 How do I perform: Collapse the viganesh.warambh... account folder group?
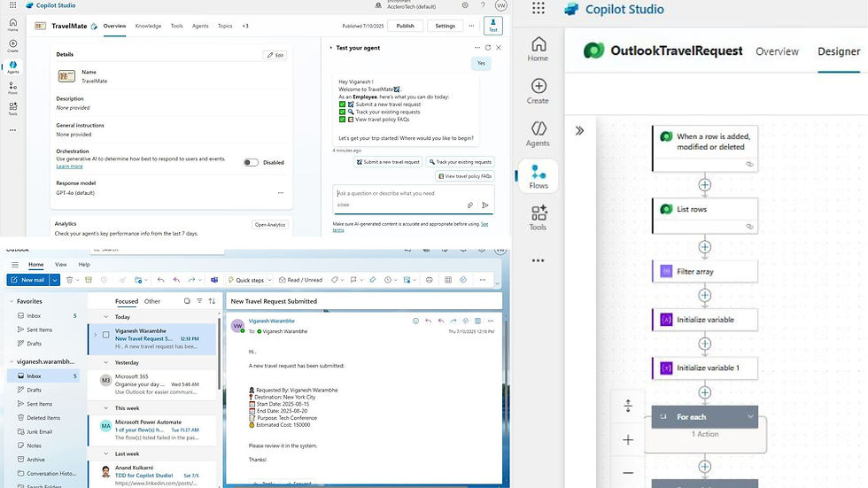coord(12,362)
